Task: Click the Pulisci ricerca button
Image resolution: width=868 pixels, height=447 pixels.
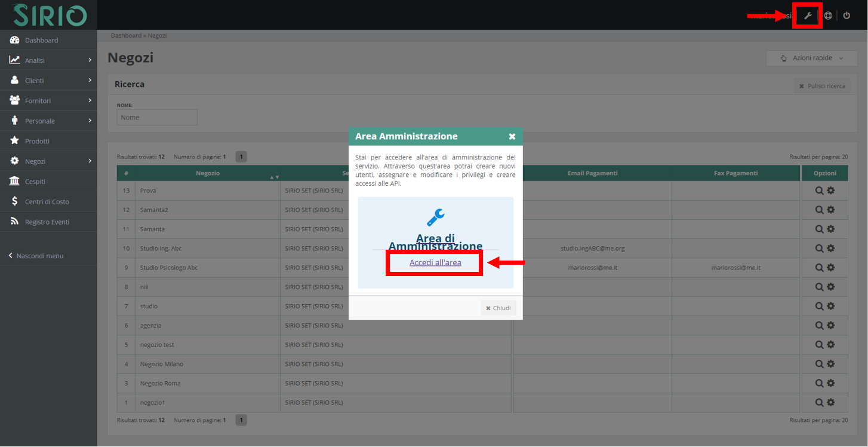Action: [822, 85]
